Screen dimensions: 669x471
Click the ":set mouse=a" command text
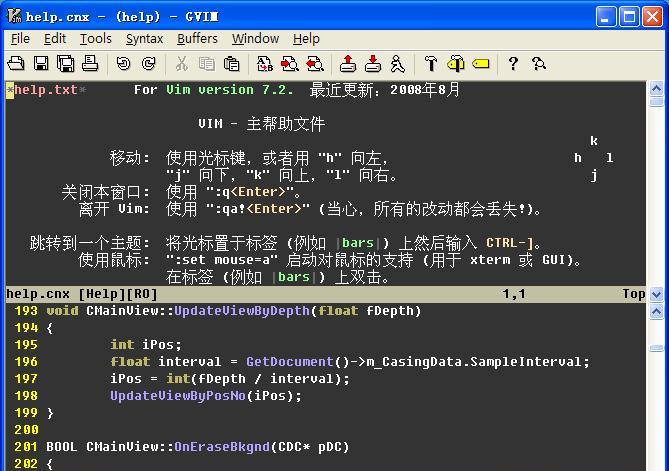coord(222,260)
